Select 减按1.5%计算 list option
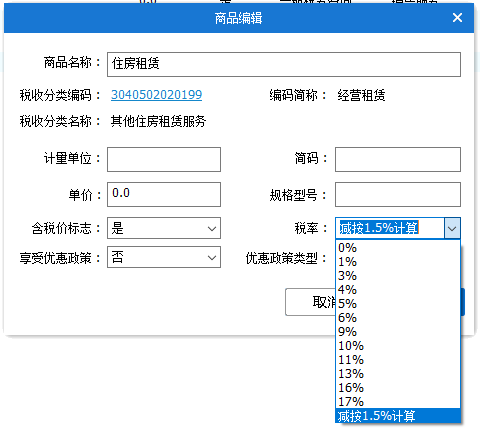 [x=398, y=416]
